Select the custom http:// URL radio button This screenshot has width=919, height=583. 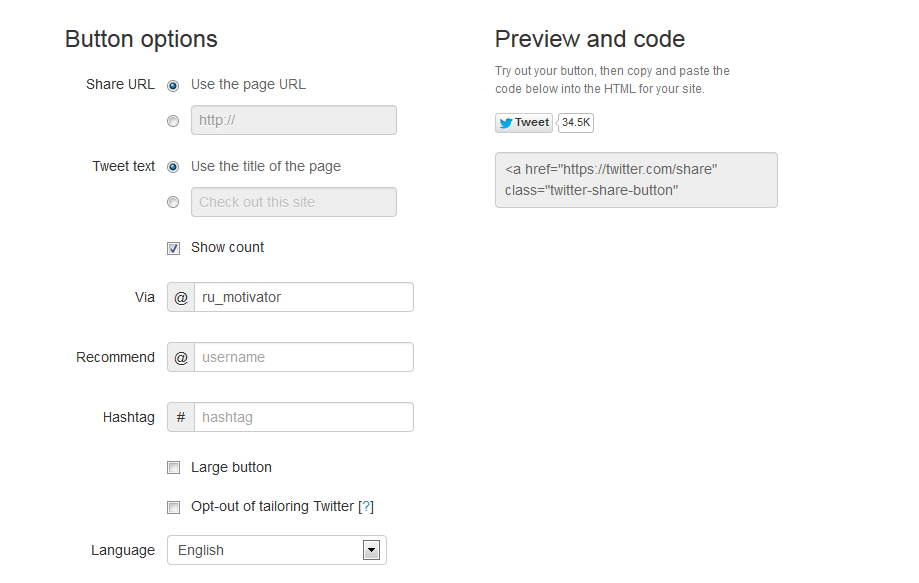pos(173,121)
